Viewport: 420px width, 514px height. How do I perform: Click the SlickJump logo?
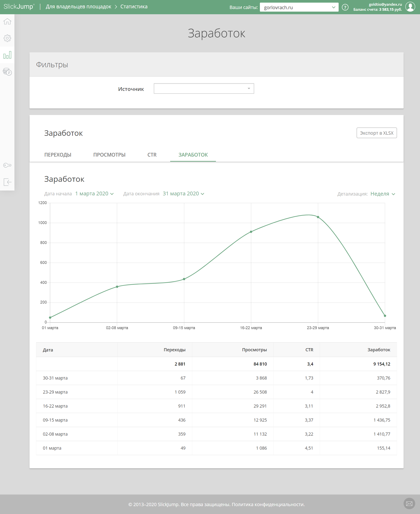tap(19, 7)
